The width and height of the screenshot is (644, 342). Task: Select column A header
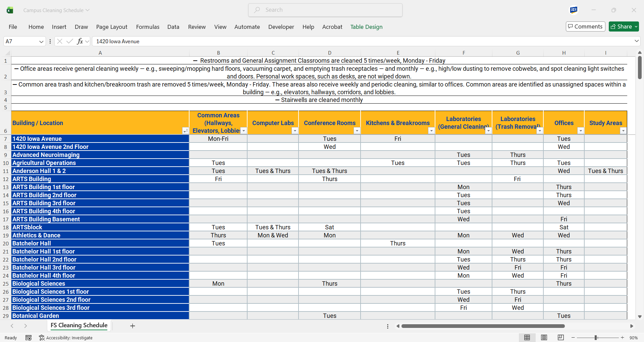tap(100, 53)
